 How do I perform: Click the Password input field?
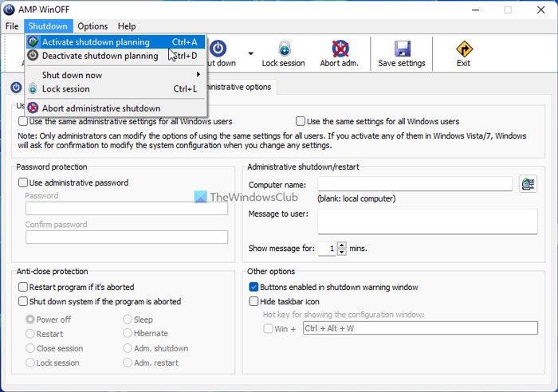tap(127, 209)
